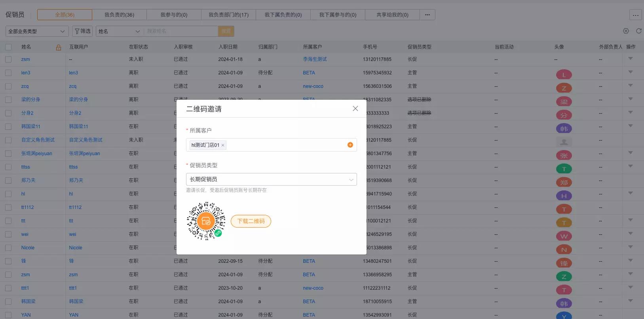The width and height of the screenshot is (644, 319).
Task: Click the QR code image
Action: pos(206,221)
